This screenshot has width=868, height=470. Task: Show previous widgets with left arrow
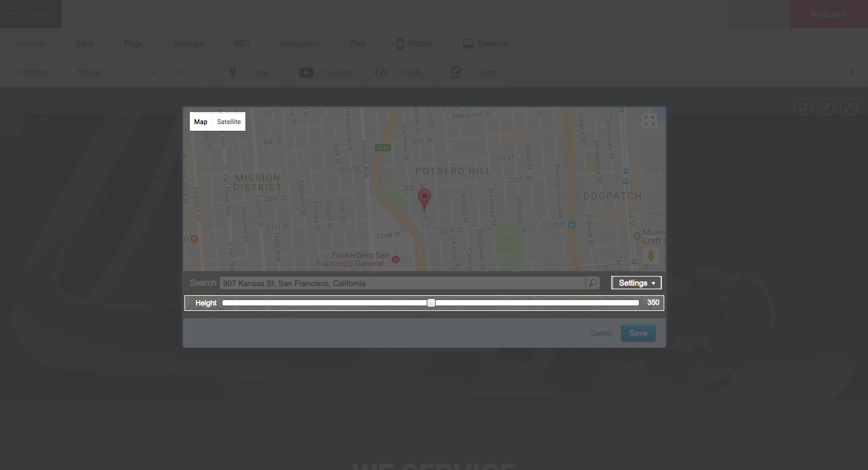point(181,72)
